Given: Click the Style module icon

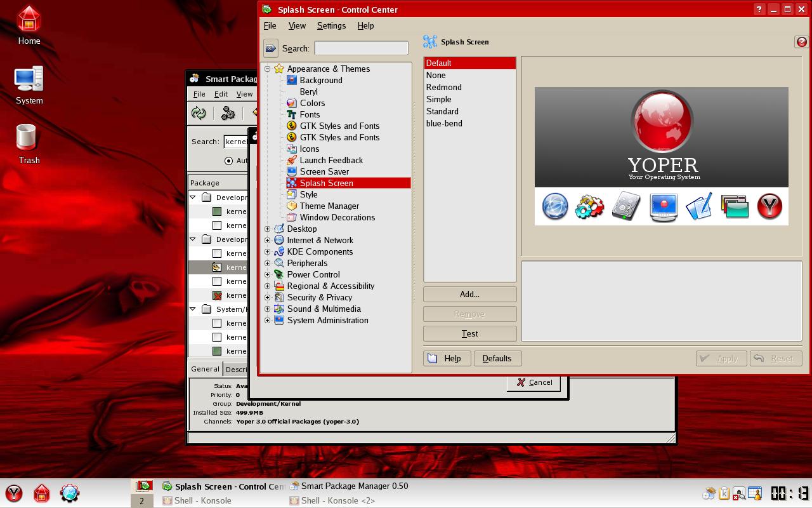Looking at the screenshot, I should click(292, 194).
